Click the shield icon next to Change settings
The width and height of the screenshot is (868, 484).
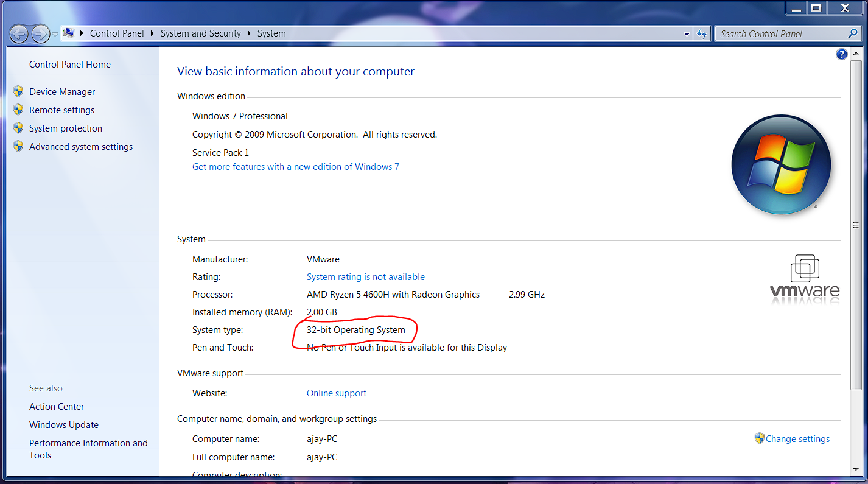tap(759, 438)
